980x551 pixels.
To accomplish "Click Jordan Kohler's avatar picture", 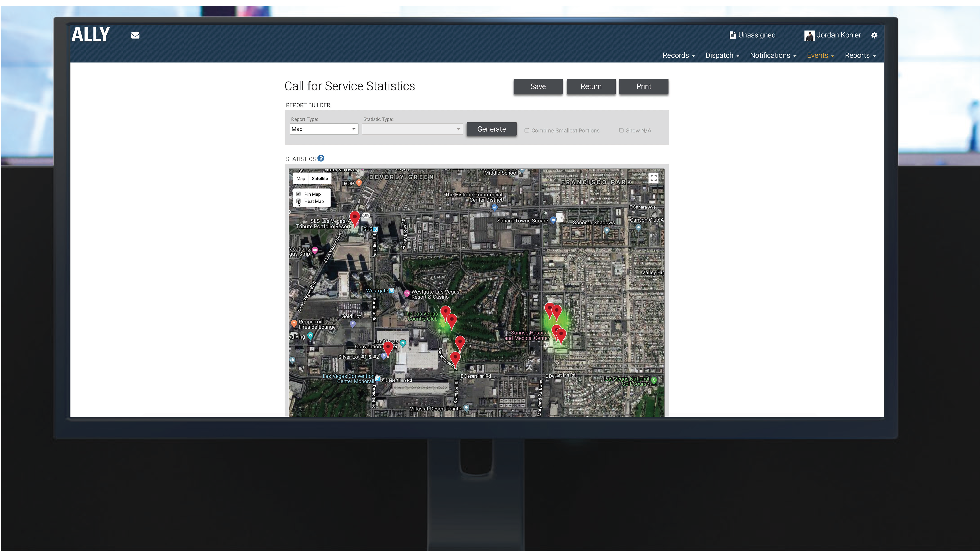I will [809, 35].
